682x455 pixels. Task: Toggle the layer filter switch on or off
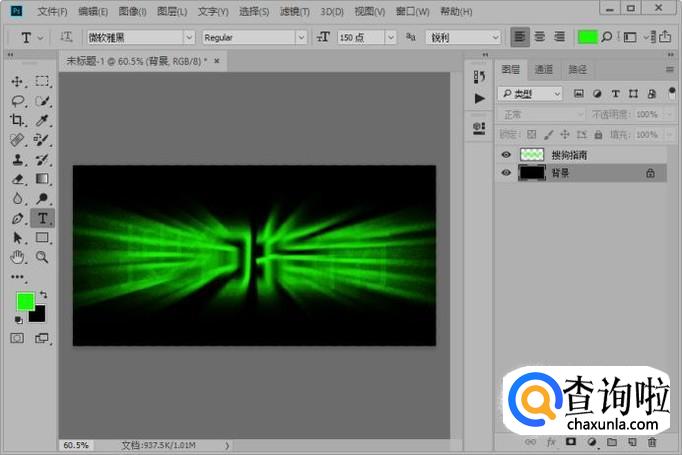[x=671, y=92]
